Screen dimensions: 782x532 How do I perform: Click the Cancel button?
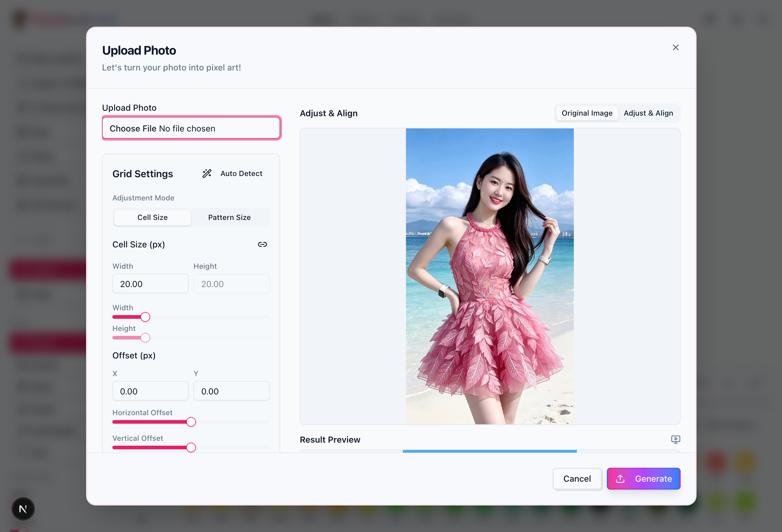[577, 479]
